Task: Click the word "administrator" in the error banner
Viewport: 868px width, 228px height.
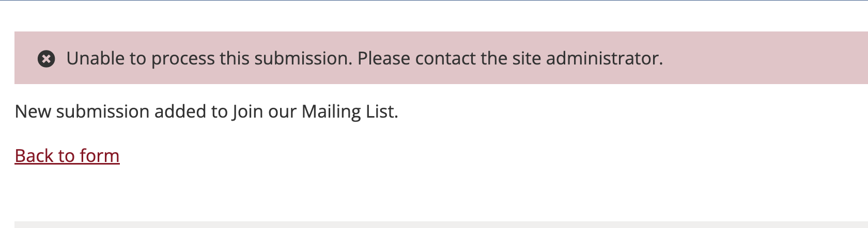Action: [602, 59]
